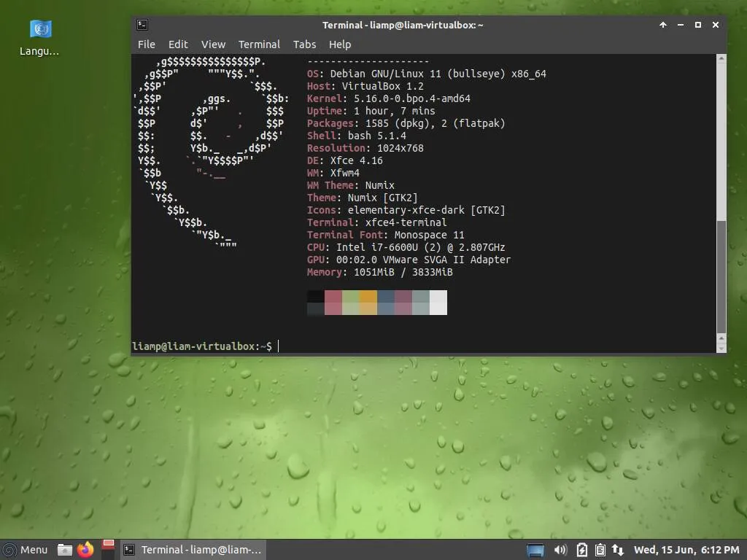Click the 'Shell: bash 5.1.4' line

356,136
